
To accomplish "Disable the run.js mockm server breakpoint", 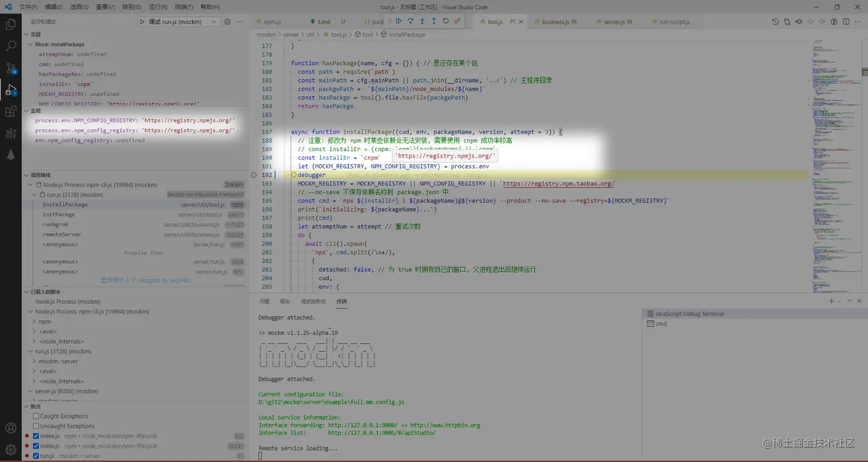I will coord(36,456).
